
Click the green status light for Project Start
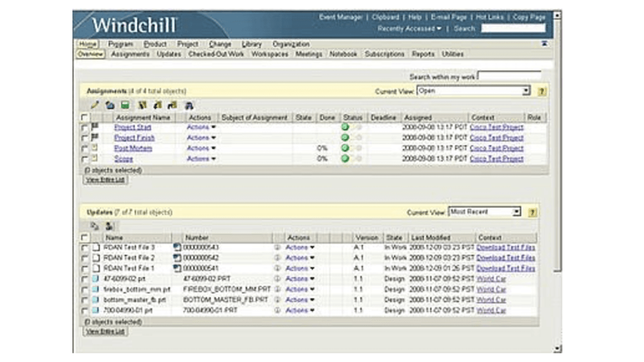pyautogui.click(x=345, y=127)
